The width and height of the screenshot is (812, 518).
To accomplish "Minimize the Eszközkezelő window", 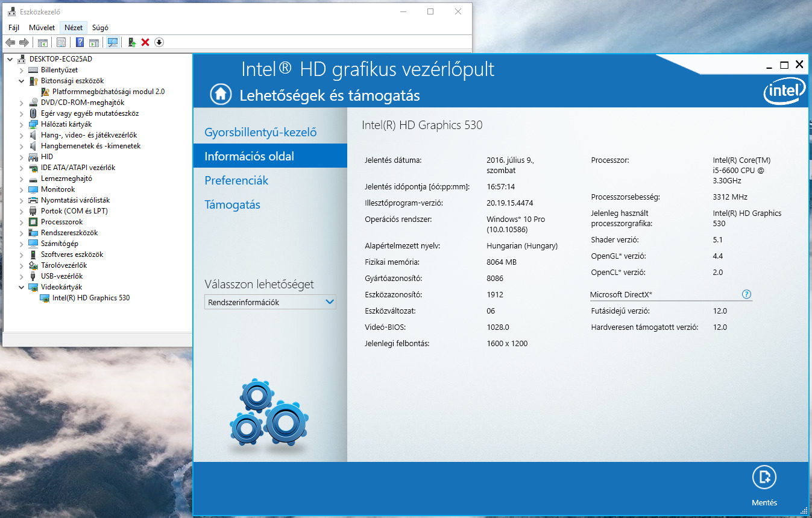I will point(403,11).
